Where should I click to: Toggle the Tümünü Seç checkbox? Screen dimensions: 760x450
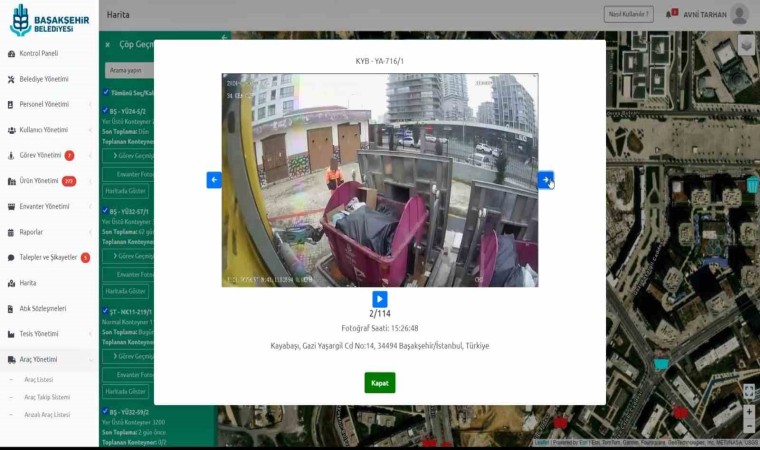tap(106, 92)
